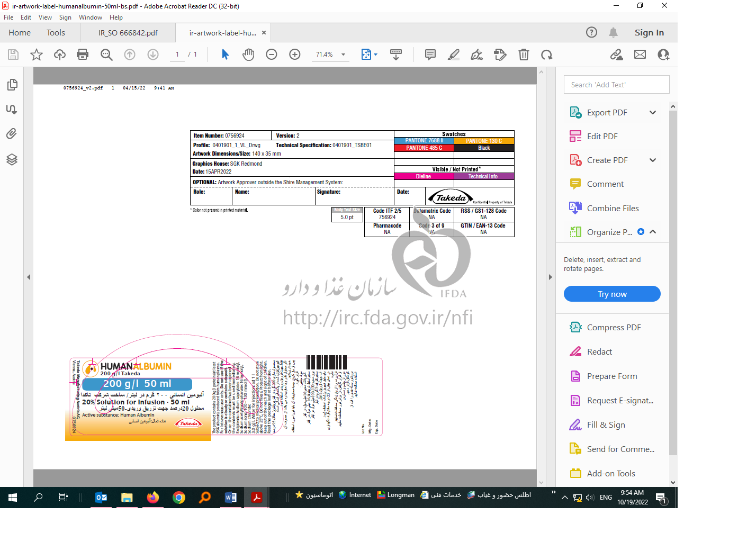Open the File menu
Screen dimensions: 756x542
[8, 17]
